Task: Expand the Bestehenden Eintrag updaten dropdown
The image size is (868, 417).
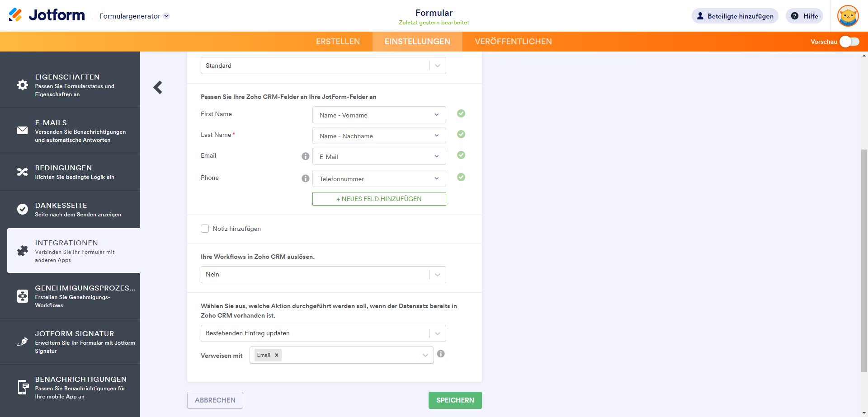Action: coord(323,333)
